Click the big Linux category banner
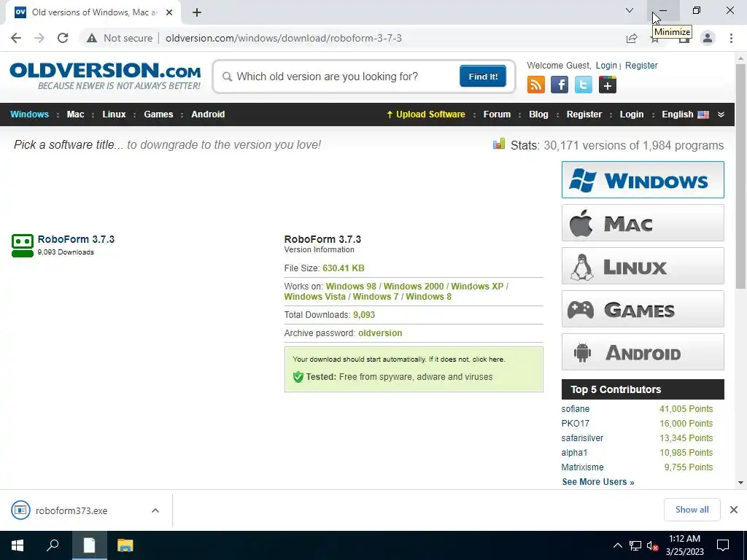Viewport: 747px width, 560px height. 643,265
